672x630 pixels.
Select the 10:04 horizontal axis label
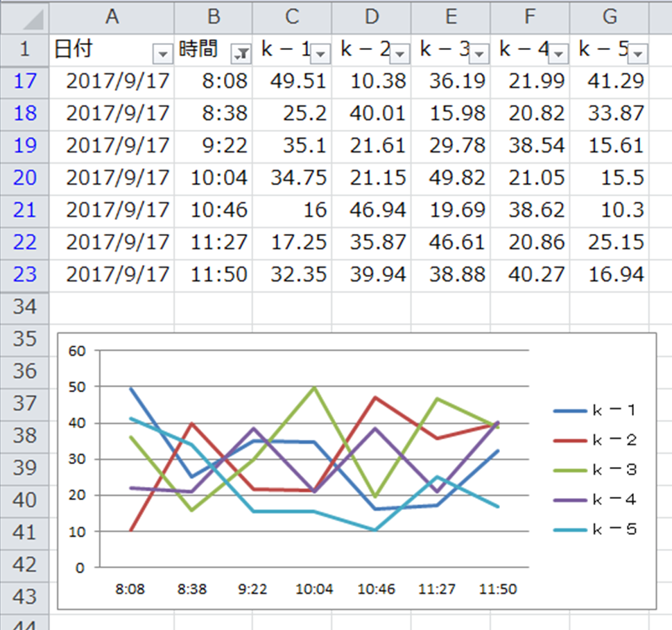click(314, 590)
